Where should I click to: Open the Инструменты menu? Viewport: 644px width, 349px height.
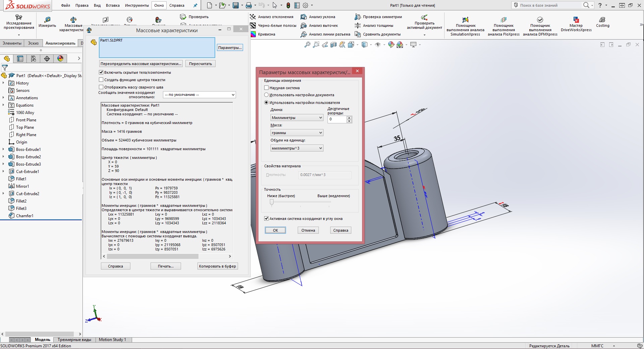(136, 5)
